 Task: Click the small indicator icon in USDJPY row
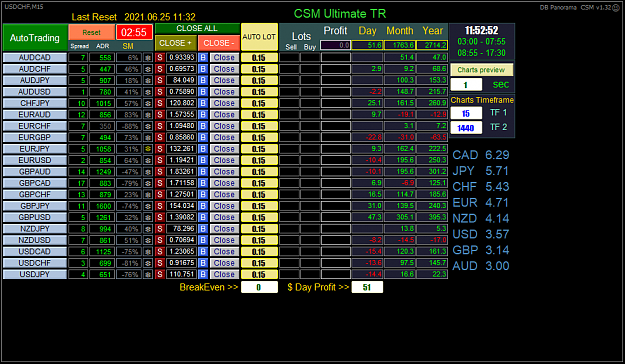(148, 274)
